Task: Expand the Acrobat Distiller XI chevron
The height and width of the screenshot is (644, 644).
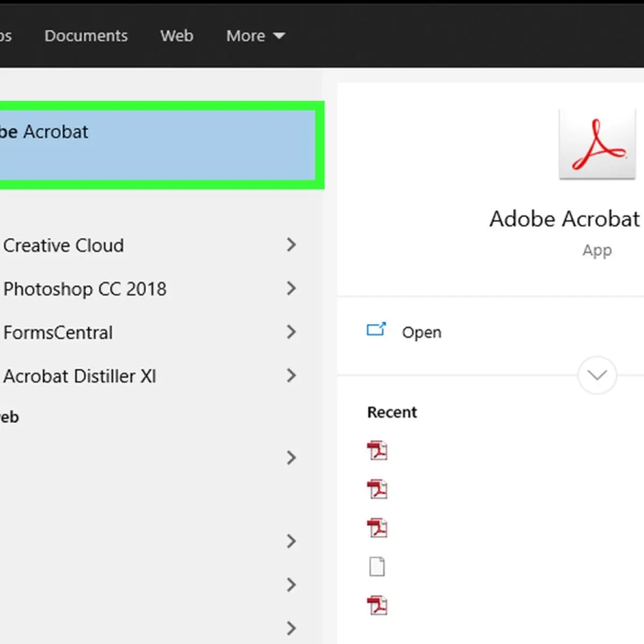Action: tap(291, 375)
